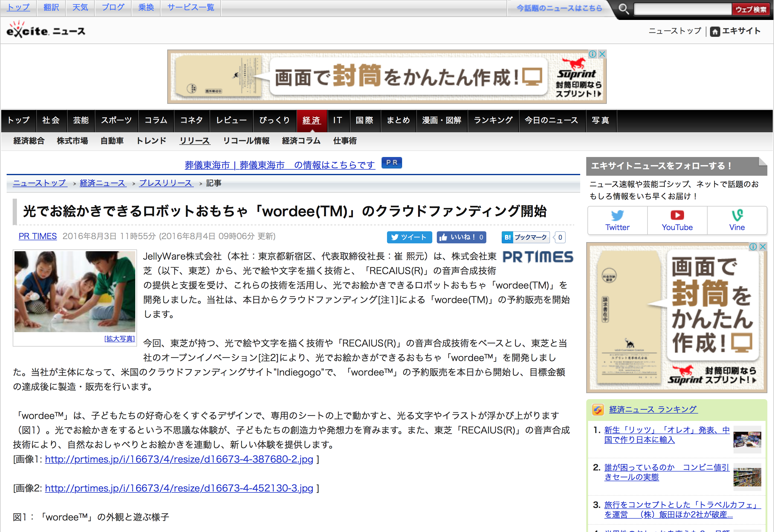
Task: Click the ranking star icon
Action: pyautogui.click(x=598, y=410)
